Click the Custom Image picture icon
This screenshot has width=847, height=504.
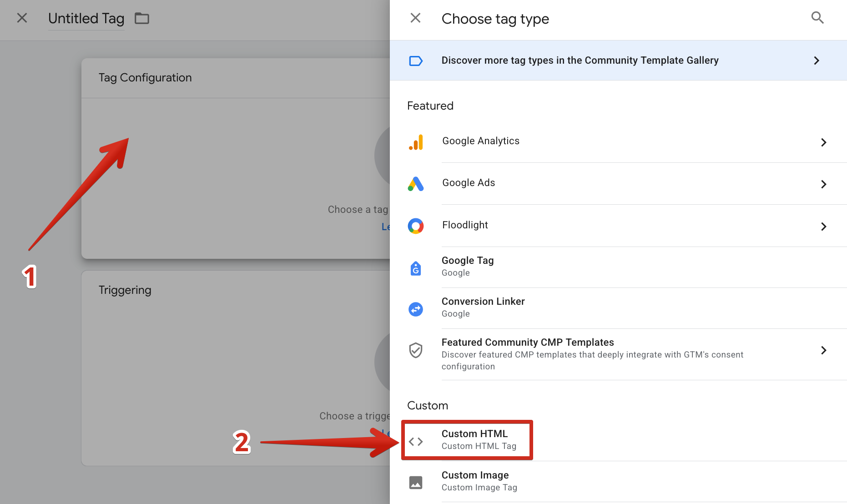(416, 483)
